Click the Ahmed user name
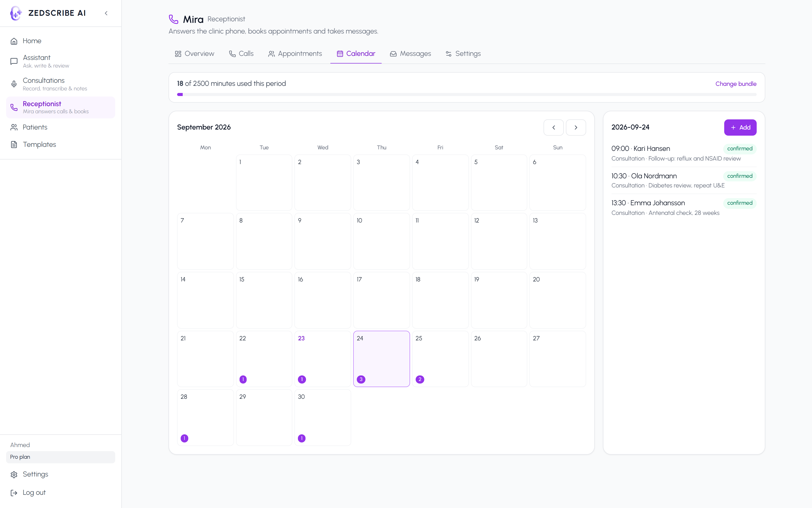Screen dimensions: 812x508 pos(20,445)
